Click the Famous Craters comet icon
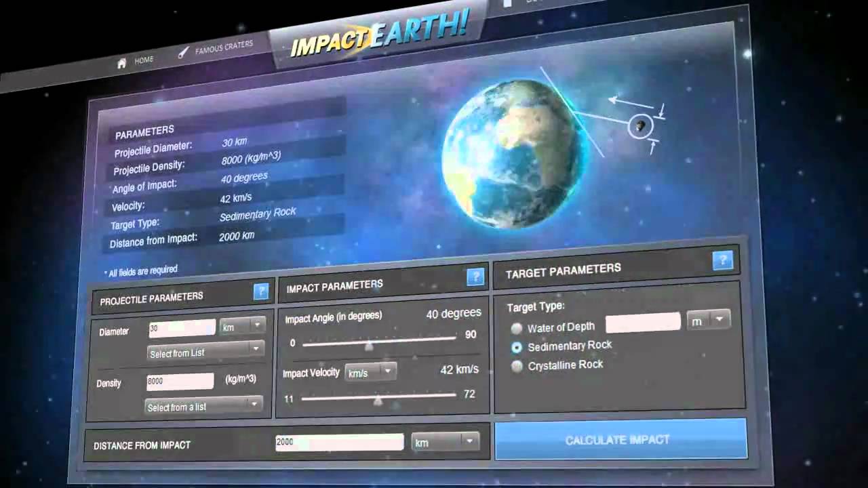 tap(183, 53)
